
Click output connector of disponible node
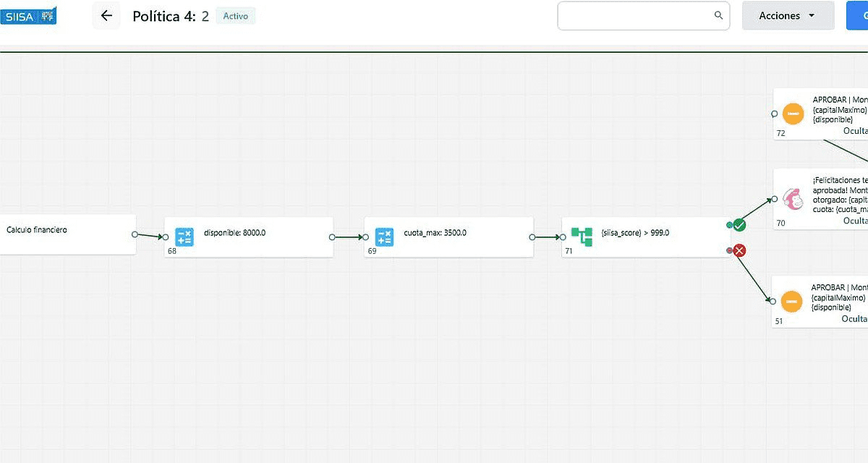332,237
